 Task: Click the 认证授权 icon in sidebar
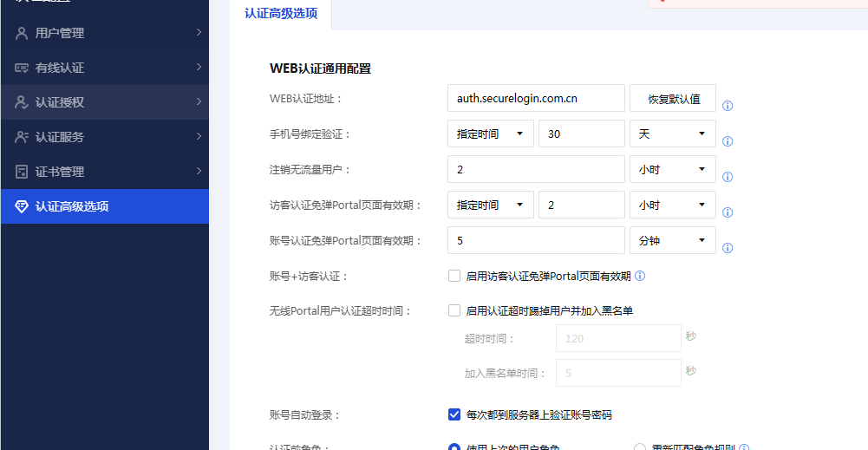click(22, 102)
